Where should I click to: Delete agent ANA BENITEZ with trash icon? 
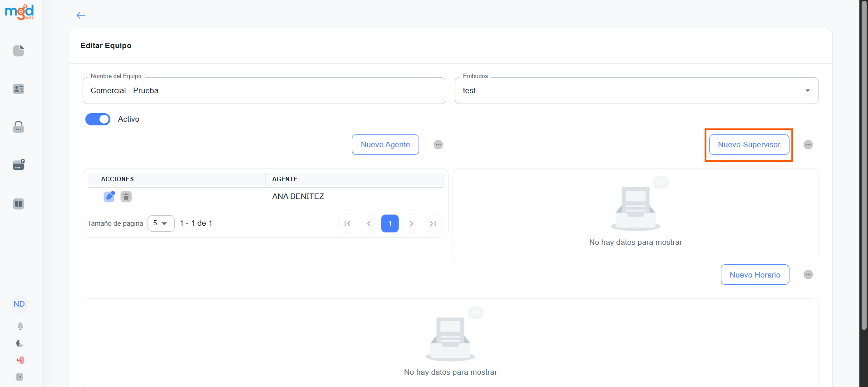[126, 196]
